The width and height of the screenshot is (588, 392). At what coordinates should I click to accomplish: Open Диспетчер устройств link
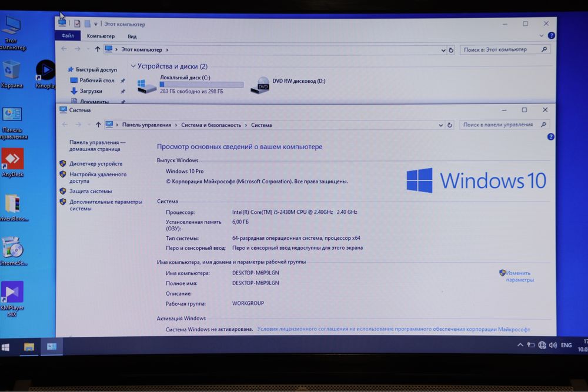click(96, 163)
